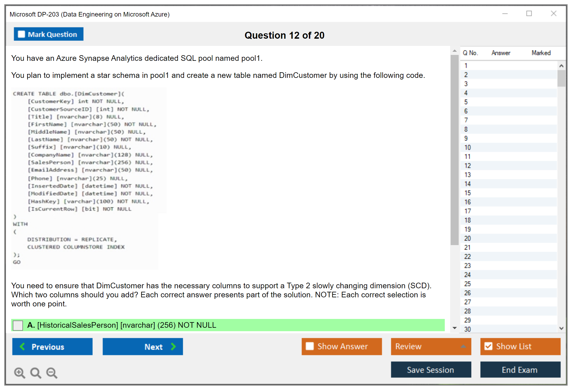Click the right chevron on the Next button
The image size is (574, 392).
[x=174, y=346]
